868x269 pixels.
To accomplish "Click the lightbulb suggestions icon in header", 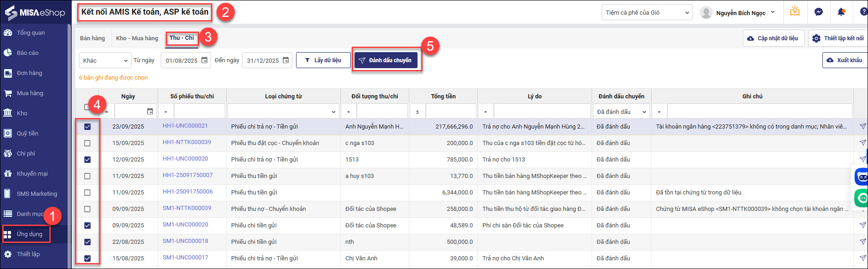I will pyautogui.click(x=795, y=12).
